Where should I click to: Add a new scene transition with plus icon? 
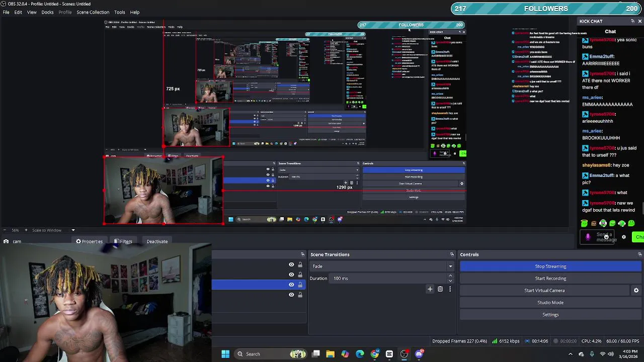point(430,289)
